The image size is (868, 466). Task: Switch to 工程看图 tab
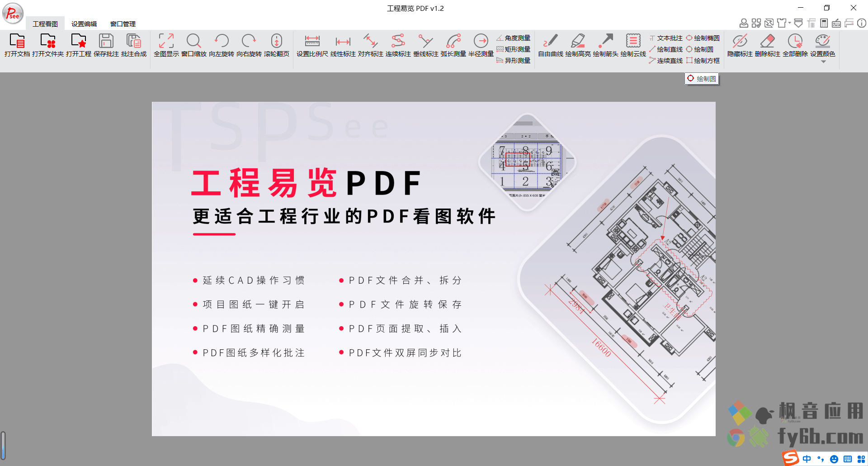tap(45, 24)
